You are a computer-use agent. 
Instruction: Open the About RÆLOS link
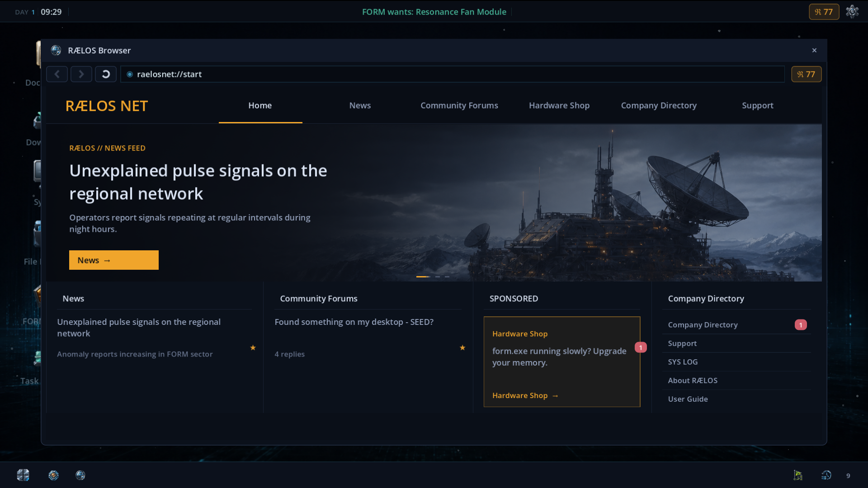(x=737, y=380)
